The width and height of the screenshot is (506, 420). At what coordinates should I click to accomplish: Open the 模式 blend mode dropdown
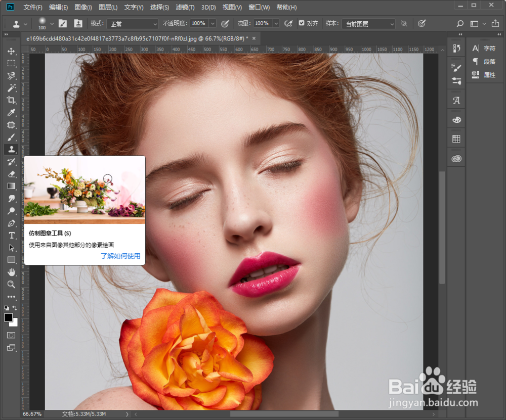[132, 24]
